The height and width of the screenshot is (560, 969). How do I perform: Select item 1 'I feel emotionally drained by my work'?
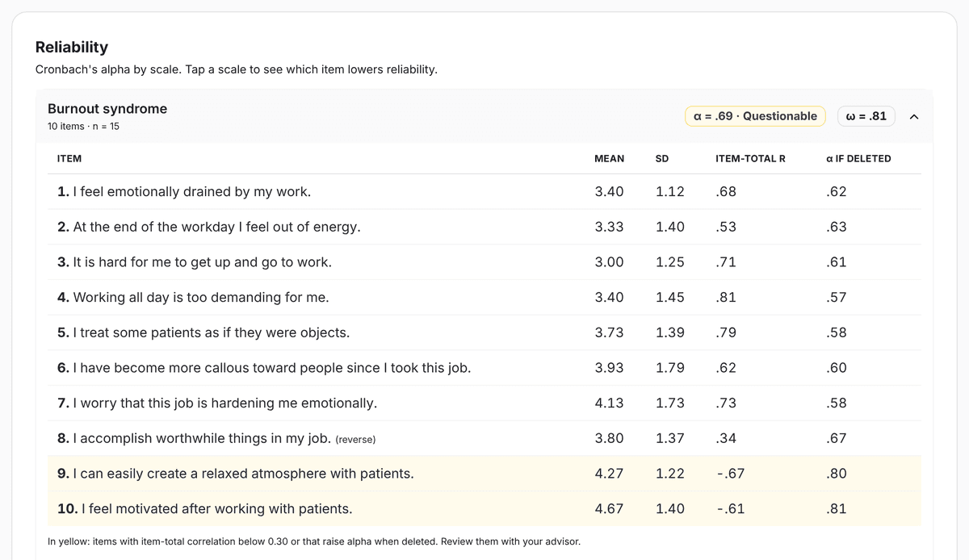tap(483, 192)
